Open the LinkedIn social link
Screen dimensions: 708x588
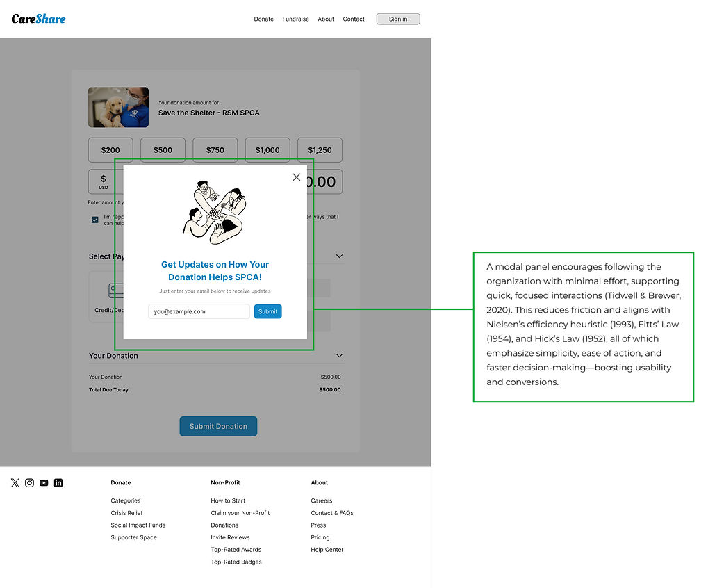(x=58, y=483)
